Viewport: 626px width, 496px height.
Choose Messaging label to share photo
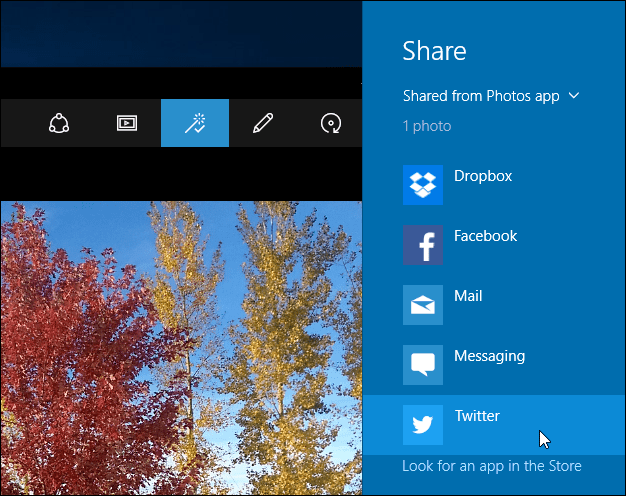coord(489,356)
